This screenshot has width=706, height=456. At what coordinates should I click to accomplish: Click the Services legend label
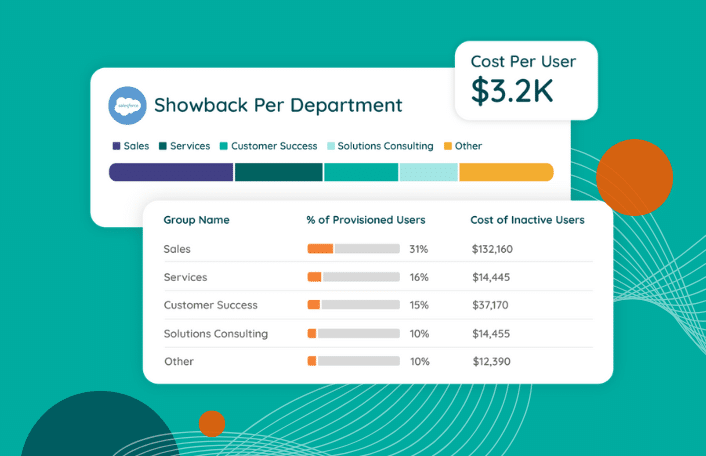point(190,146)
